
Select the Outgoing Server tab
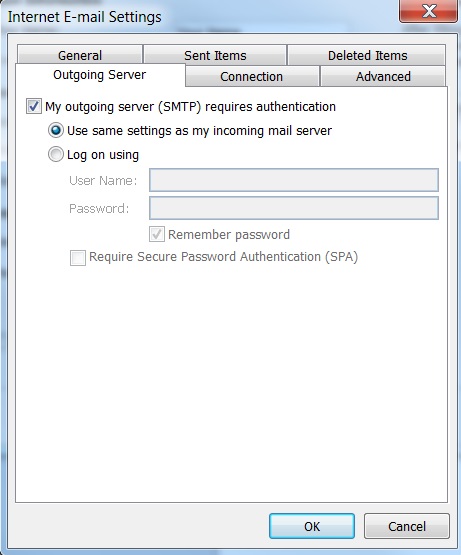pos(100,75)
